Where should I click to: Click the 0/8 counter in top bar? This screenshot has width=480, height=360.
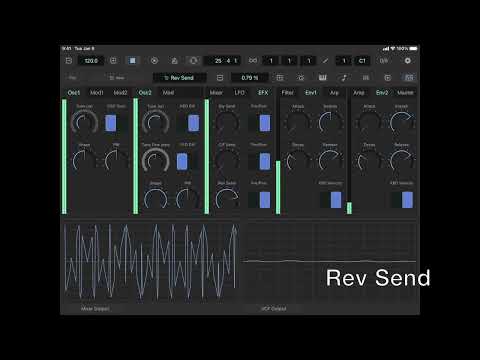384,61
